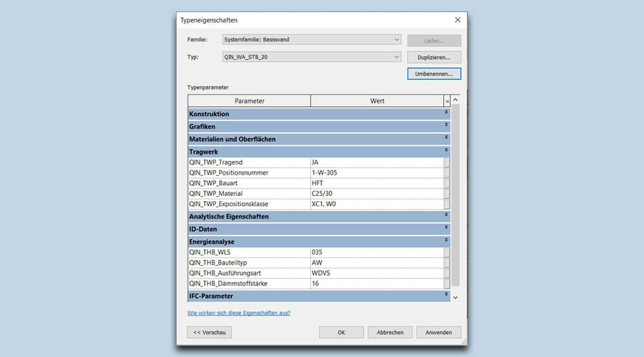Image resolution: width=644 pixels, height=357 pixels.
Task: Expand the Grafiken parameter group
Action: pyautogui.click(x=447, y=126)
